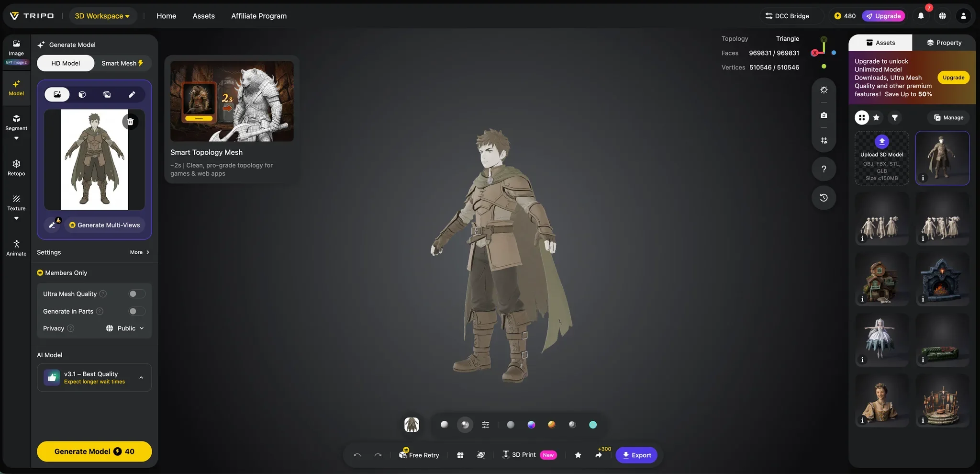This screenshot has width=980, height=474.
Task: Open the view history clock icon
Action: click(824, 198)
